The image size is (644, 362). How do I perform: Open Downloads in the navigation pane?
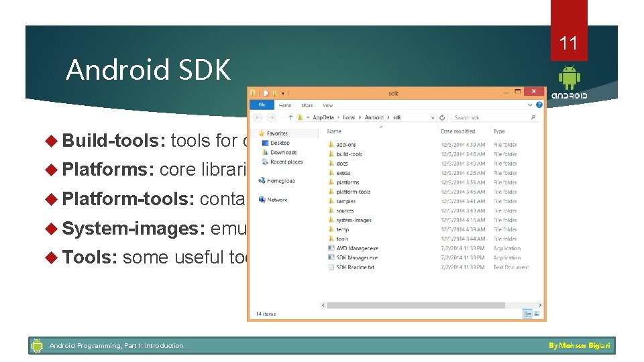(283, 152)
